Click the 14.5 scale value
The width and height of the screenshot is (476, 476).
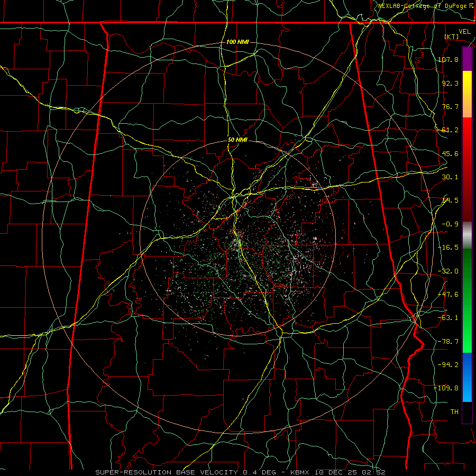[450, 200]
